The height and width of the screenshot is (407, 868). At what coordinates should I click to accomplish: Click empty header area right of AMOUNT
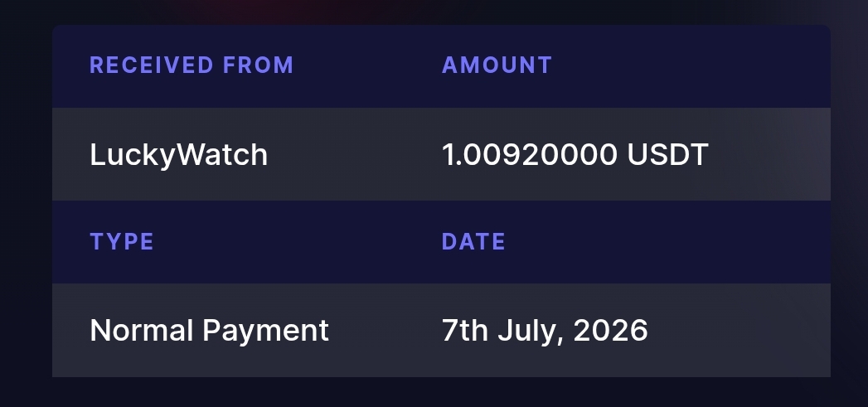point(692,65)
